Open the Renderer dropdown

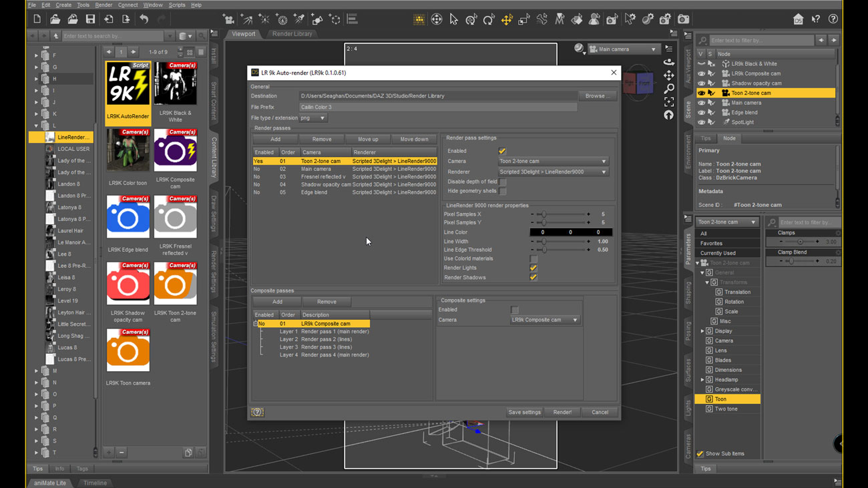pyautogui.click(x=553, y=172)
